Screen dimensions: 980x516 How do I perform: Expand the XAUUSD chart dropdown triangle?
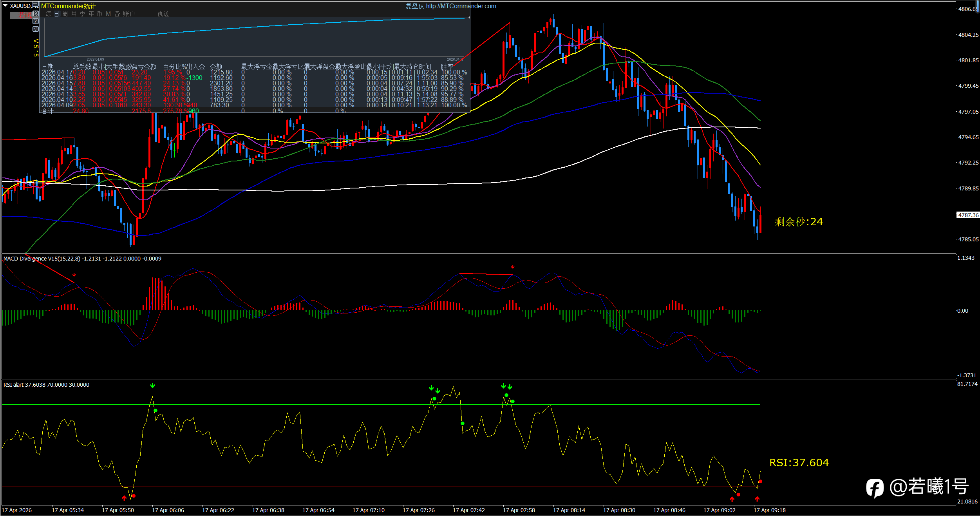(5, 5)
